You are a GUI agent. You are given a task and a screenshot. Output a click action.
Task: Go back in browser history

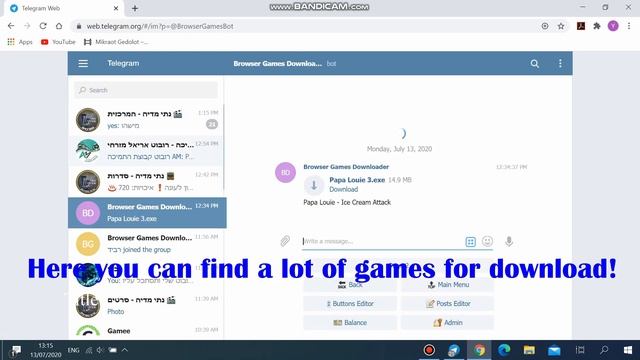point(11,26)
